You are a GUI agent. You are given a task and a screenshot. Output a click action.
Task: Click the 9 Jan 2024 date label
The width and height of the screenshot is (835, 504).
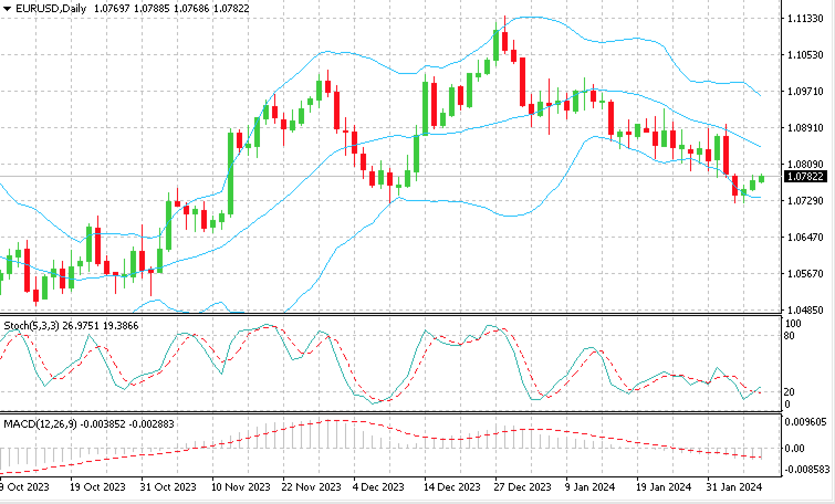click(591, 487)
